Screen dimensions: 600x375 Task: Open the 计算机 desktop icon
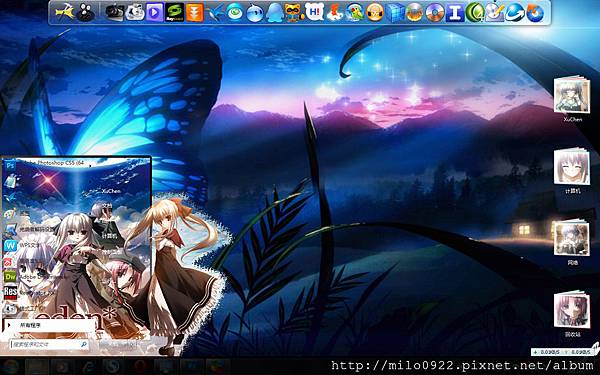pyautogui.click(x=572, y=170)
